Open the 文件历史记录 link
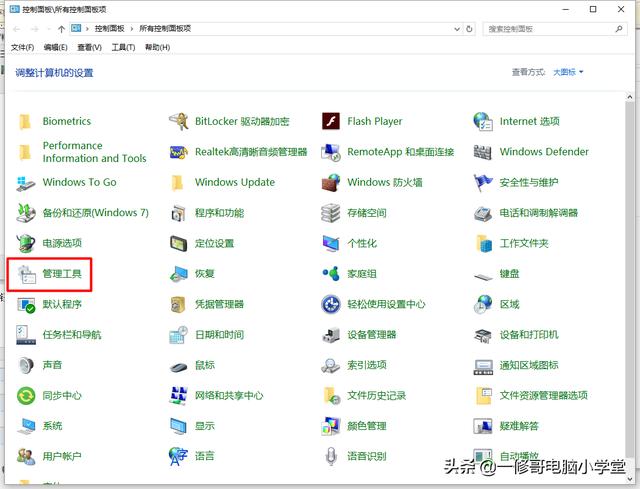Screen dimensions: 640x489 click(x=376, y=396)
